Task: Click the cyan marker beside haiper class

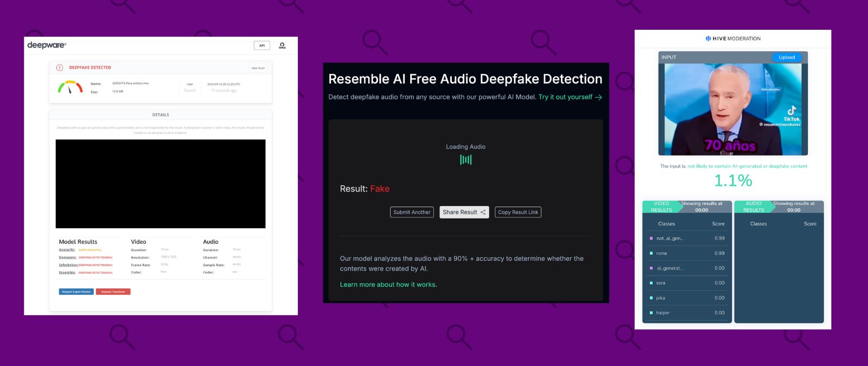Action: click(651, 313)
